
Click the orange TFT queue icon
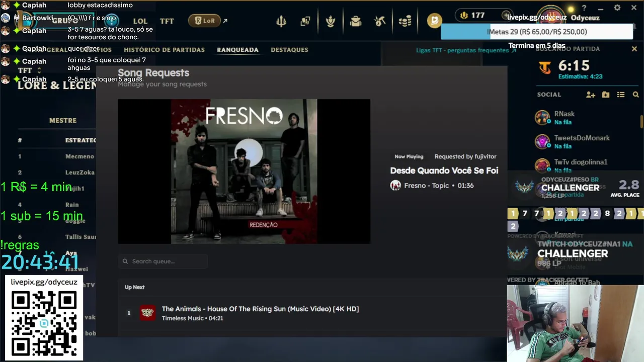(545, 67)
